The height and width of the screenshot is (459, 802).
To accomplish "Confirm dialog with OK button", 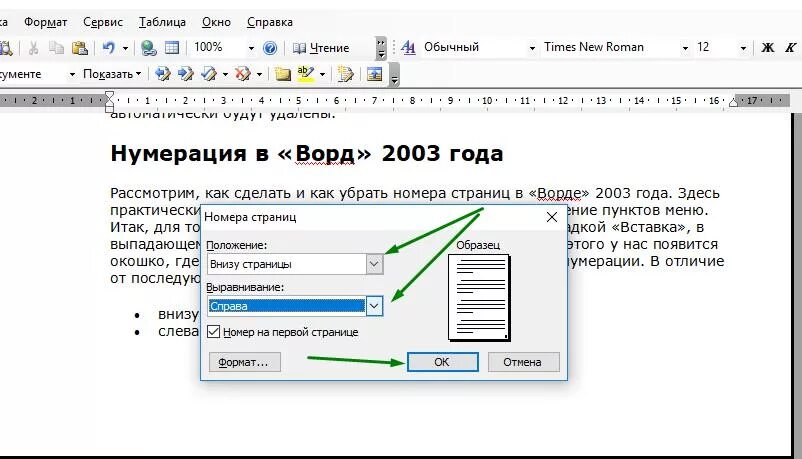I will click(x=442, y=362).
